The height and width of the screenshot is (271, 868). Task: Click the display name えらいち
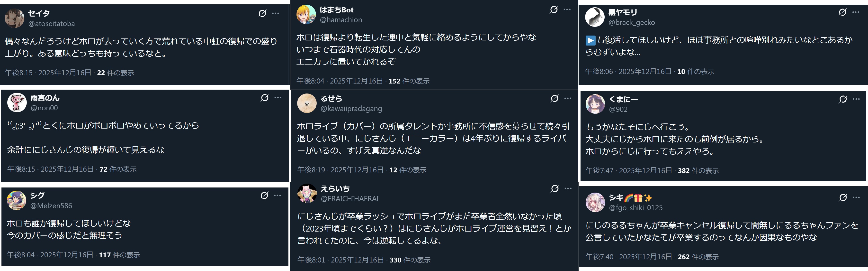[335, 189]
